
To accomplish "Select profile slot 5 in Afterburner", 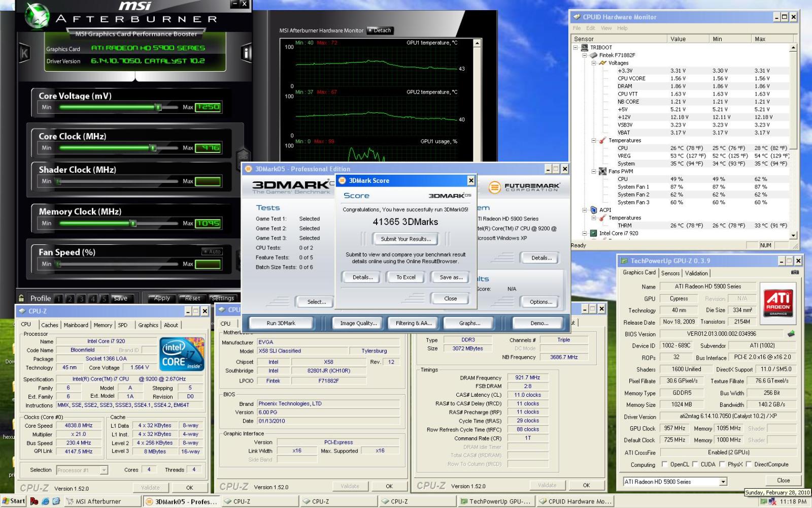I will (x=103, y=299).
